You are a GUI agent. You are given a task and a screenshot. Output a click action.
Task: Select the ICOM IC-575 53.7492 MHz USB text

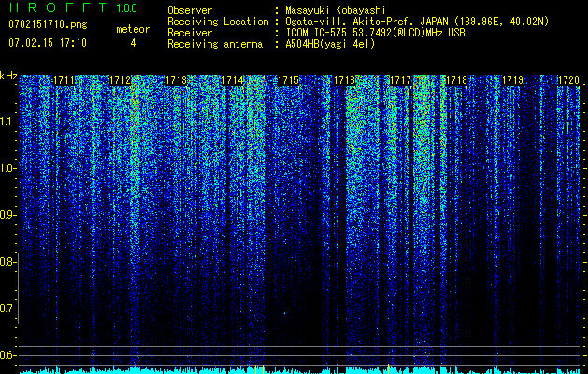point(375,33)
